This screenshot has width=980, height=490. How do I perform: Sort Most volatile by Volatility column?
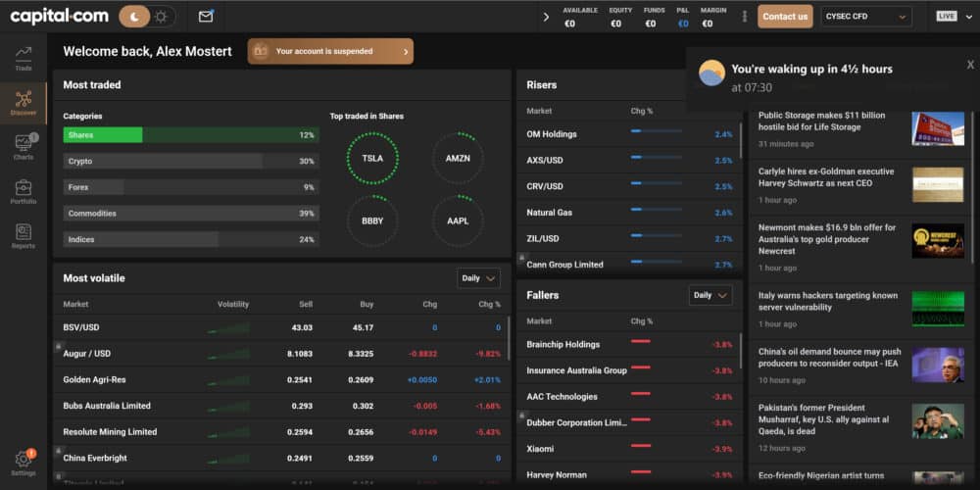[x=233, y=305]
